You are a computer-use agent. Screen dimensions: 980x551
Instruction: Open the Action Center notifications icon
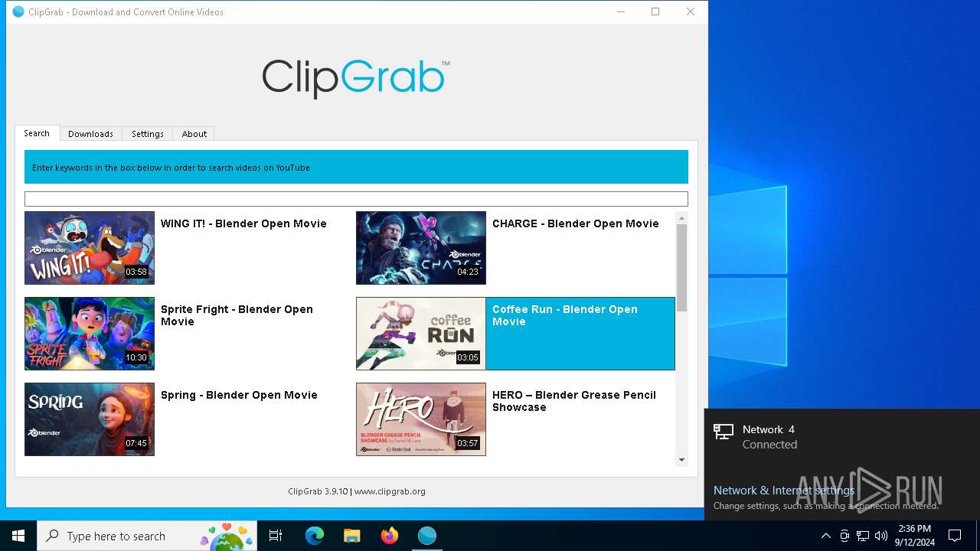pos(955,536)
